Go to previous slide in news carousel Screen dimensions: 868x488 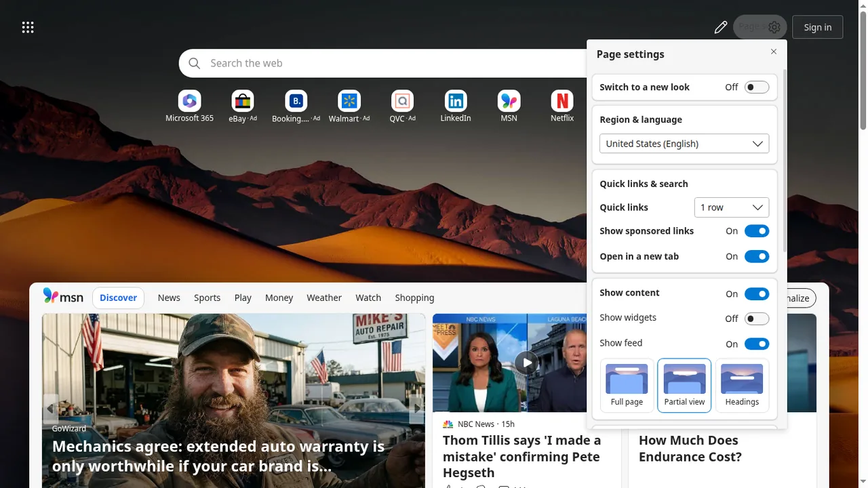50,409
